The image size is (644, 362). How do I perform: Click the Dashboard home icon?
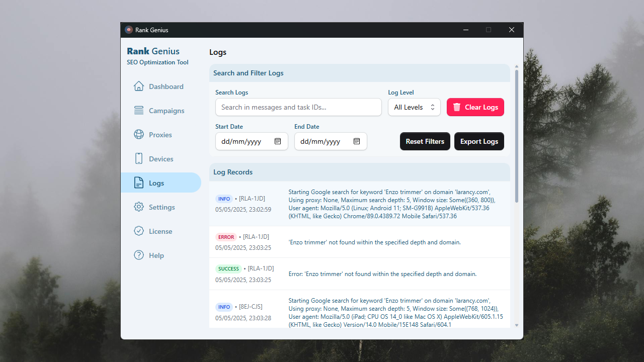coord(139,86)
